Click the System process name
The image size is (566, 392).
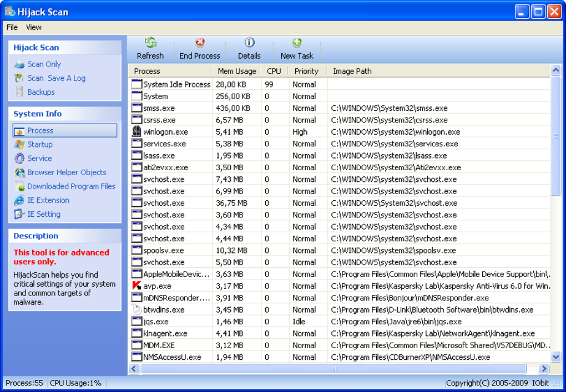coord(155,96)
